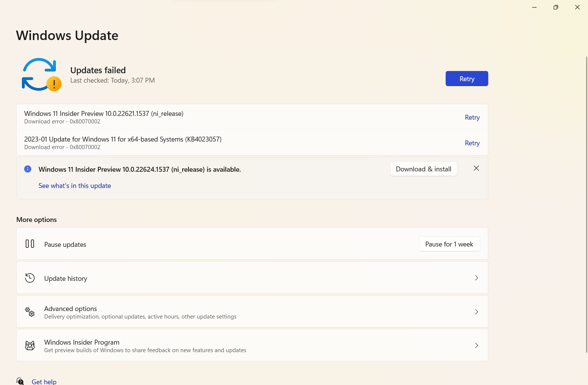Restore down the Settings window
Screen dimensions: 588x385
[x=556, y=7]
